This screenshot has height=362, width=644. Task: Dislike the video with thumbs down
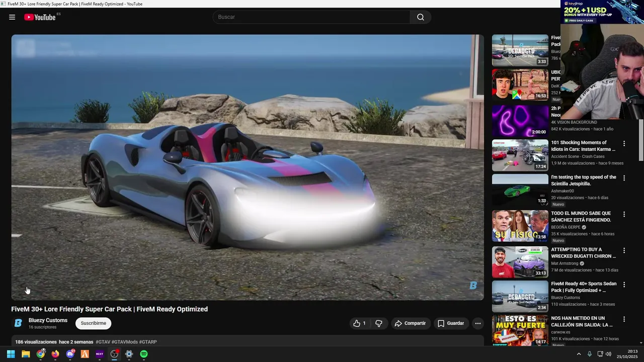coord(379,323)
